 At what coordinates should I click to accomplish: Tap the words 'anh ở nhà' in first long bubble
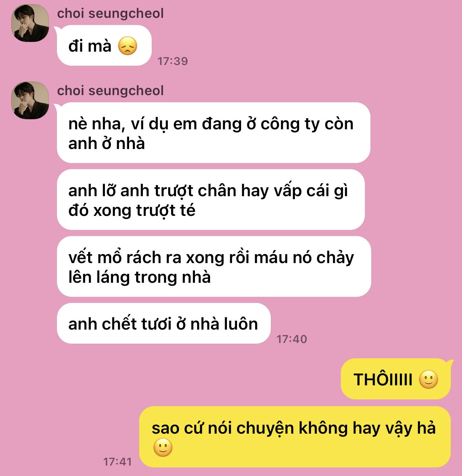(106, 143)
